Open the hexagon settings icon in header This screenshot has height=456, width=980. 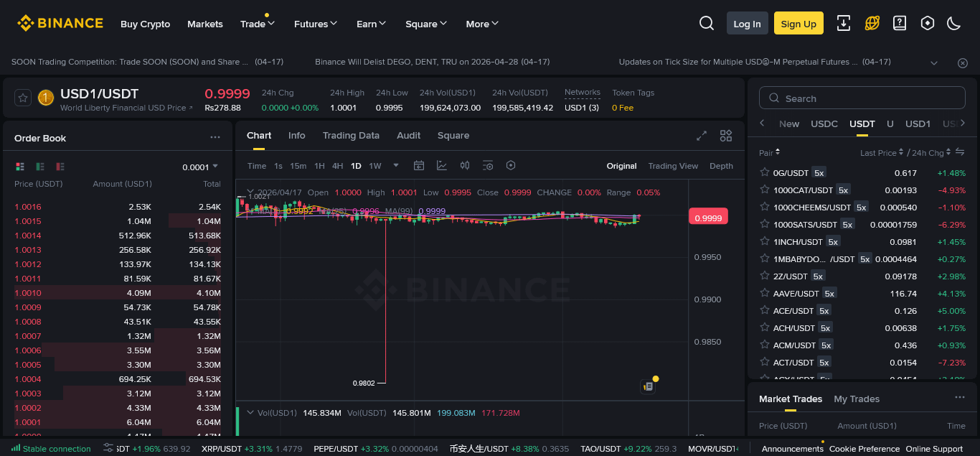928,24
